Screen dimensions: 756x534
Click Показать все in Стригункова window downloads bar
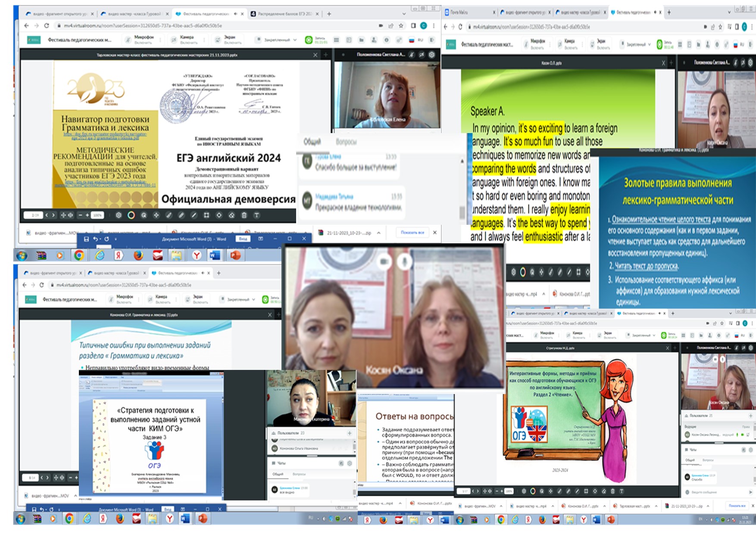coord(737,506)
